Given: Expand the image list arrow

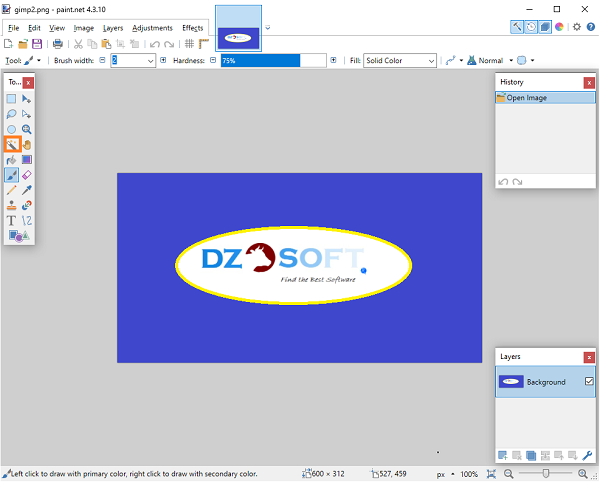Looking at the screenshot, I should [x=268, y=28].
